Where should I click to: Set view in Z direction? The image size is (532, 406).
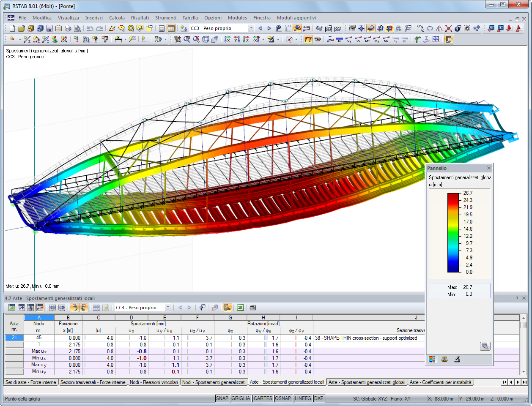click(x=246, y=39)
